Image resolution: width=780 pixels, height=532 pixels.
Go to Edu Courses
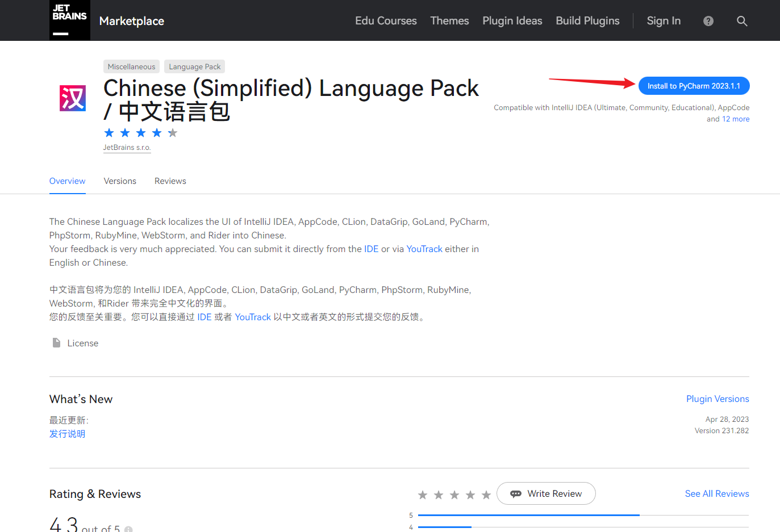pos(386,21)
